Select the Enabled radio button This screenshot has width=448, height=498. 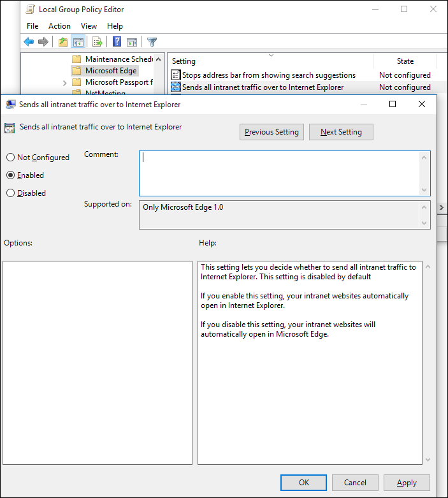[x=11, y=175]
